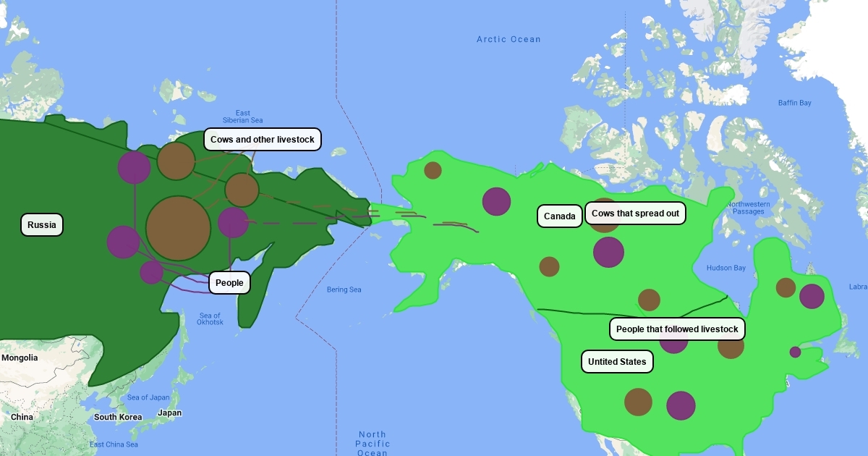
Task: Click the largest brown circle in Russia
Action: click(x=178, y=227)
